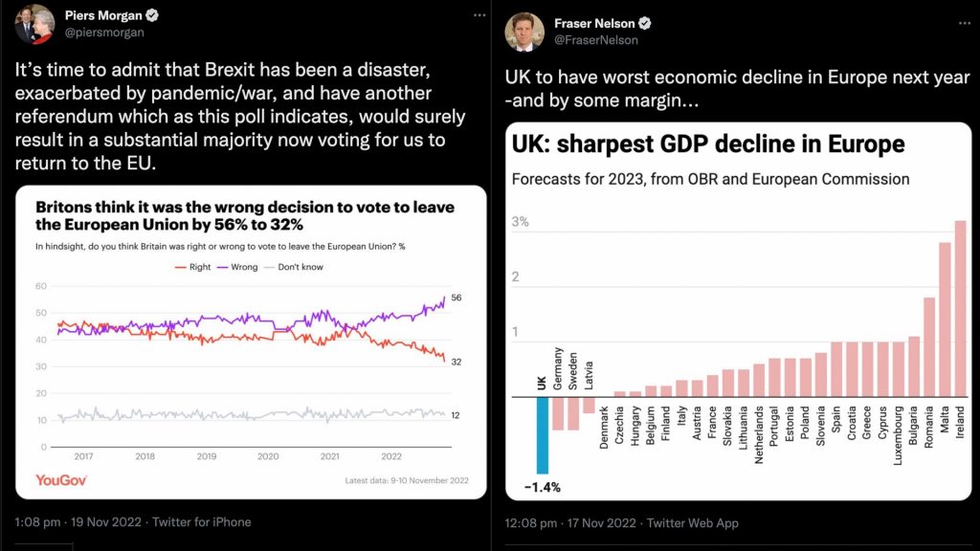
Task: Click the YouGov logo in the chart
Action: 62,478
